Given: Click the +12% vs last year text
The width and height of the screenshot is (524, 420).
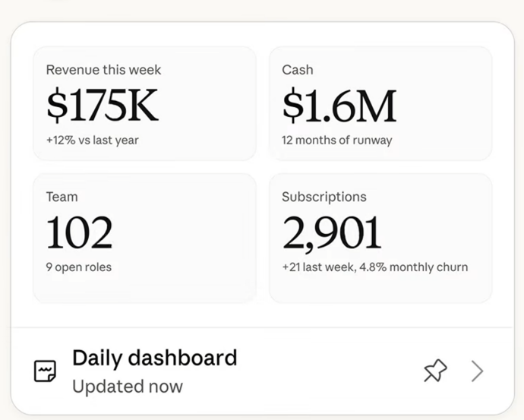Looking at the screenshot, I should point(92,140).
